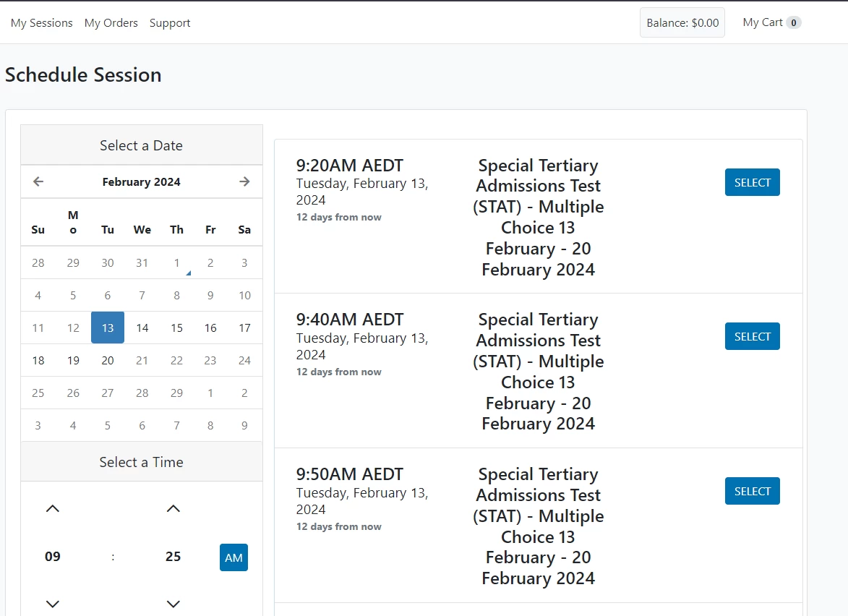Navigate to the previous month
848x616 pixels.
click(38, 181)
